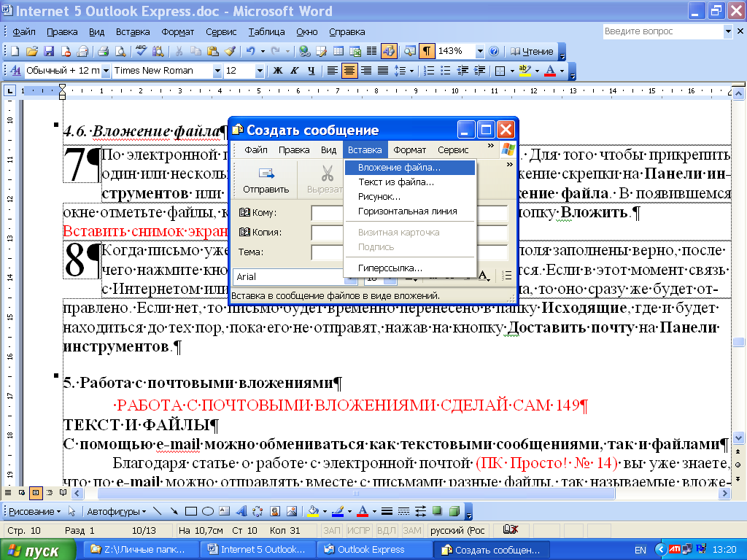Open the Файл menu in Word

tap(23, 32)
